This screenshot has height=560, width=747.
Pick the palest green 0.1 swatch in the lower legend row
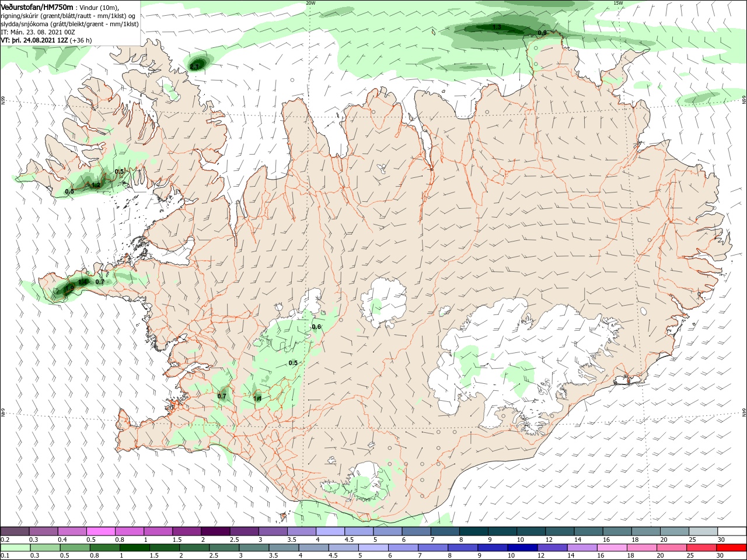(15, 547)
